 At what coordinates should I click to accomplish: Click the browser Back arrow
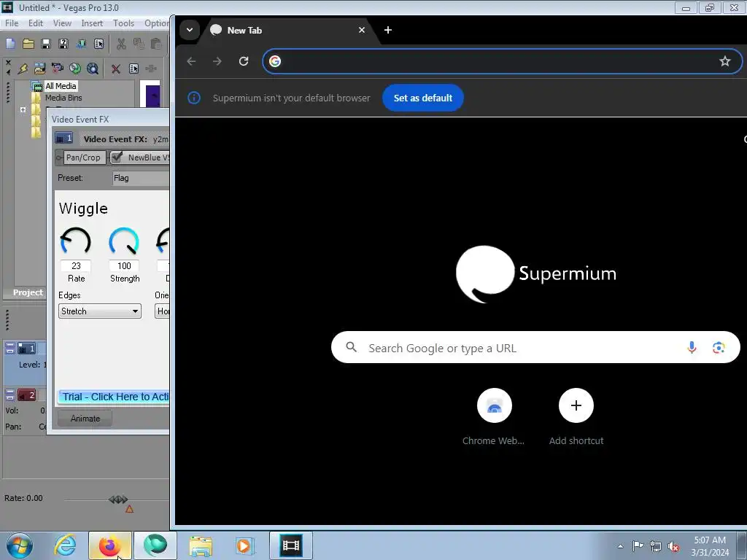[192, 61]
